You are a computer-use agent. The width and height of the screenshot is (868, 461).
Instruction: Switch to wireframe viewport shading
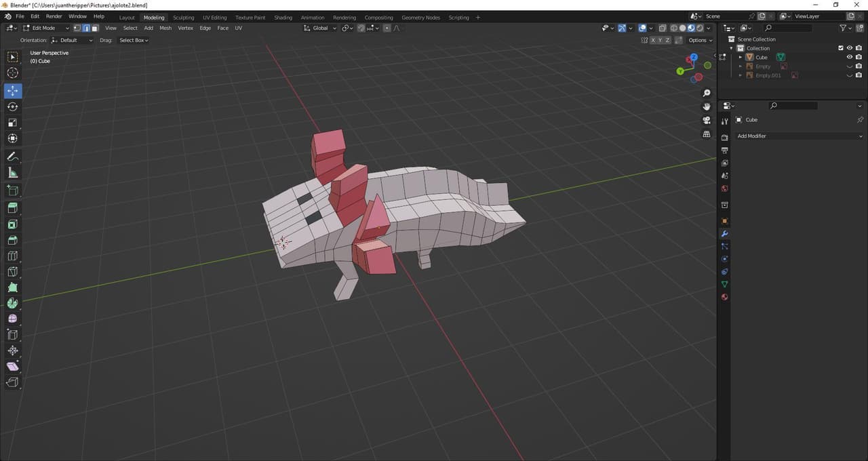coord(674,28)
